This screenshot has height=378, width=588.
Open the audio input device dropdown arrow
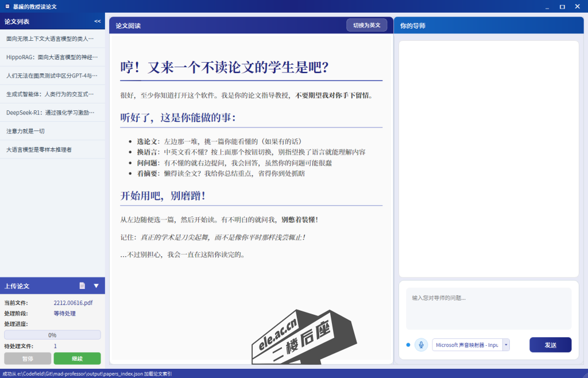click(x=505, y=345)
